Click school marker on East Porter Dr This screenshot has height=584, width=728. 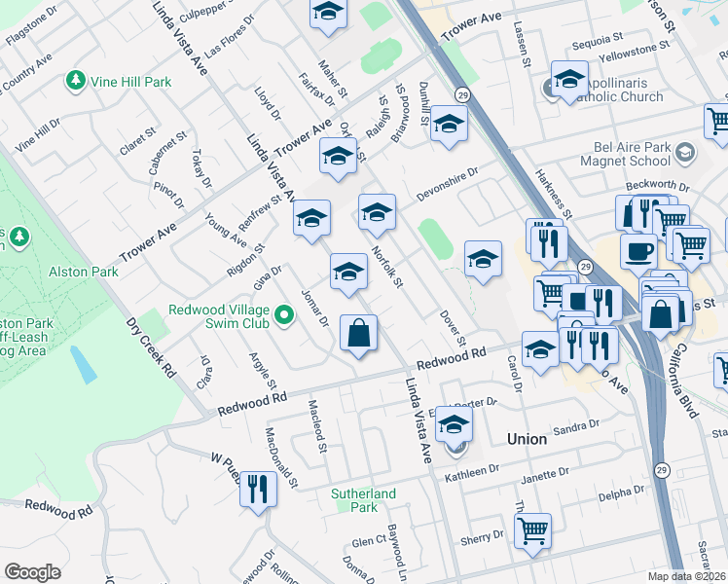pos(454,425)
